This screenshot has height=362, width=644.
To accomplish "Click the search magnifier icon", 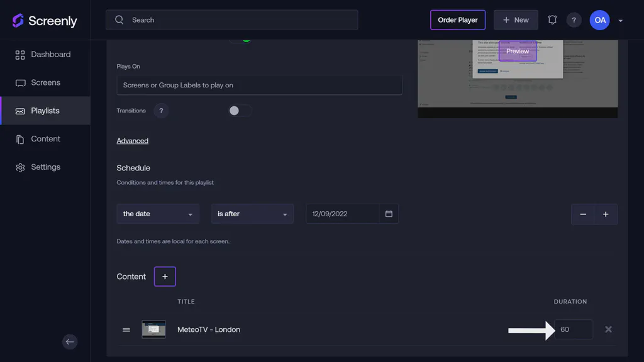I will [119, 19].
